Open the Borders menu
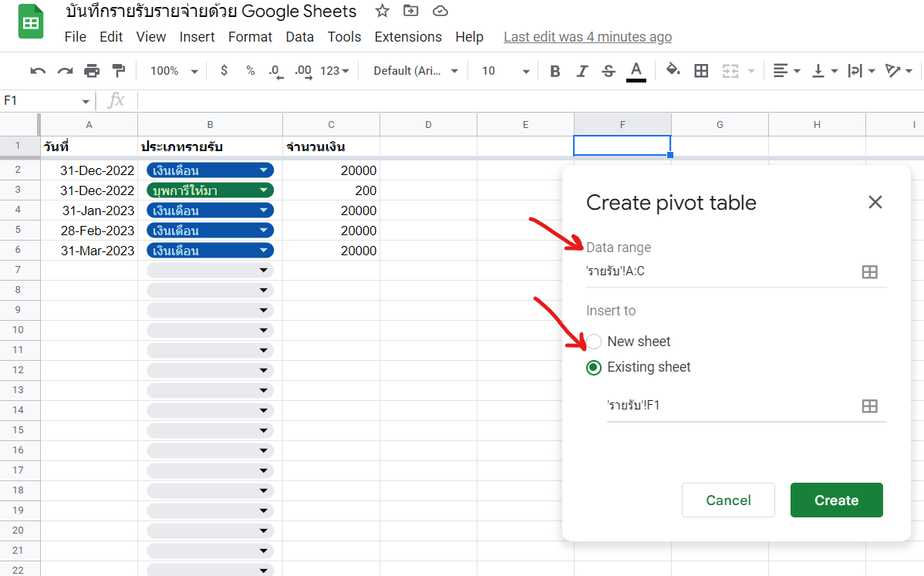The width and height of the screenshot is (924, 576). 700,70
